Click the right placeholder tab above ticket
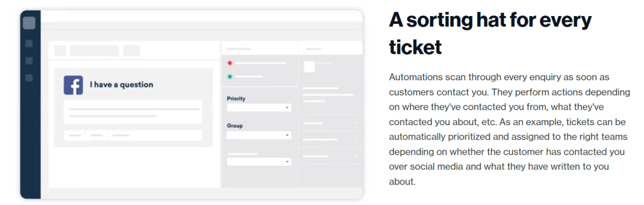644x205 pixels. [132, 50]
